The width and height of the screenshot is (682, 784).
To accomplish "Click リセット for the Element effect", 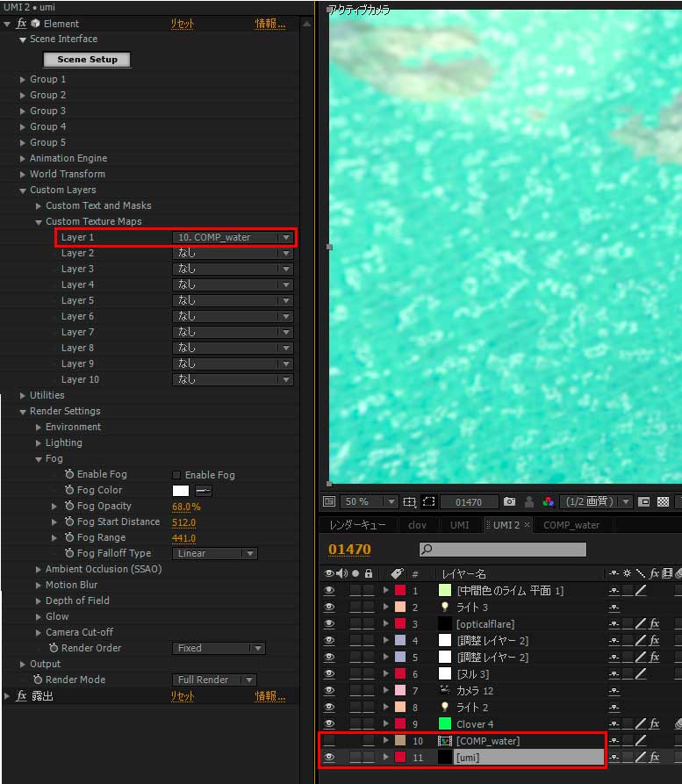I will point(182,24).
